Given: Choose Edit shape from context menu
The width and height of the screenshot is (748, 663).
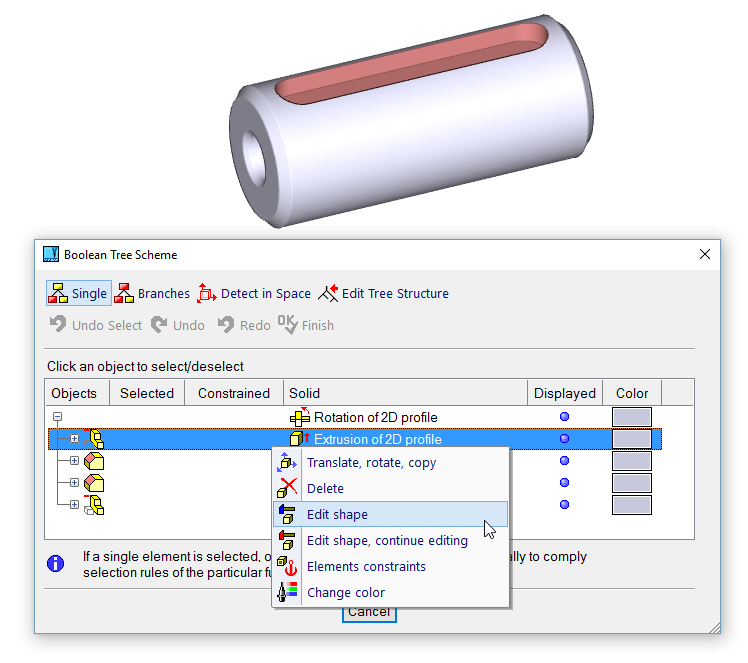Looking at the screenshot, I should (337, 514).
